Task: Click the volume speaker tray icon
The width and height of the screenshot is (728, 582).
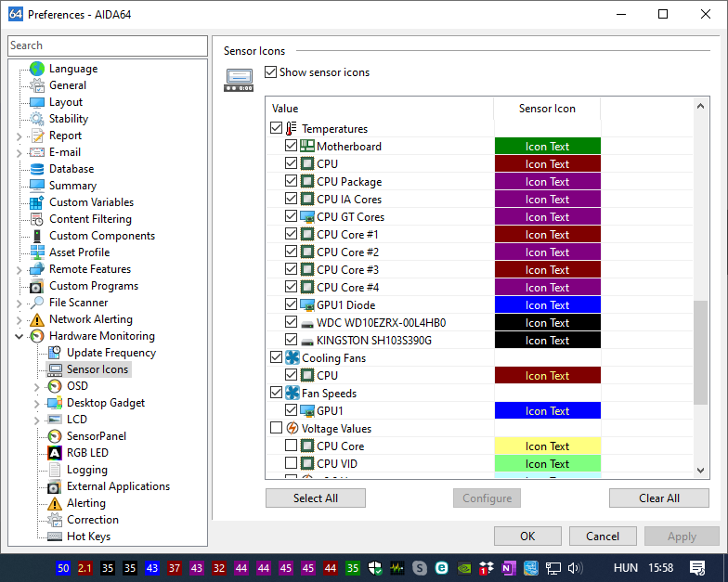Action: click(576, 568)
